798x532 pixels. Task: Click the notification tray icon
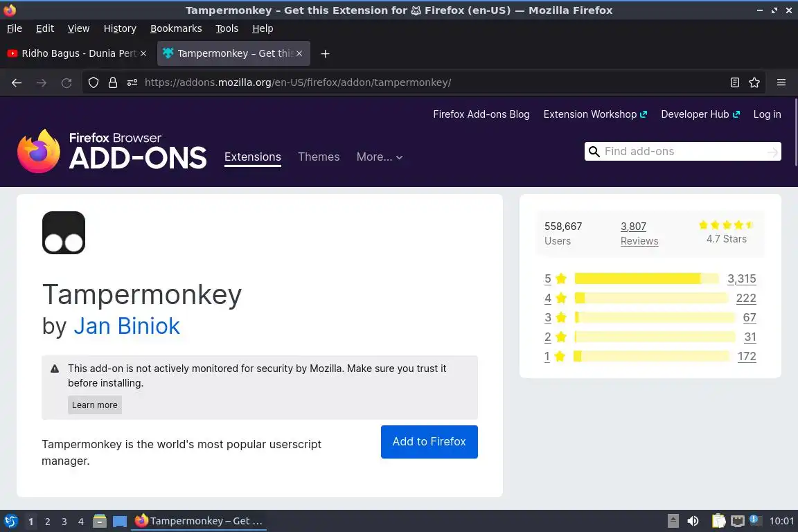pos(756,520)
